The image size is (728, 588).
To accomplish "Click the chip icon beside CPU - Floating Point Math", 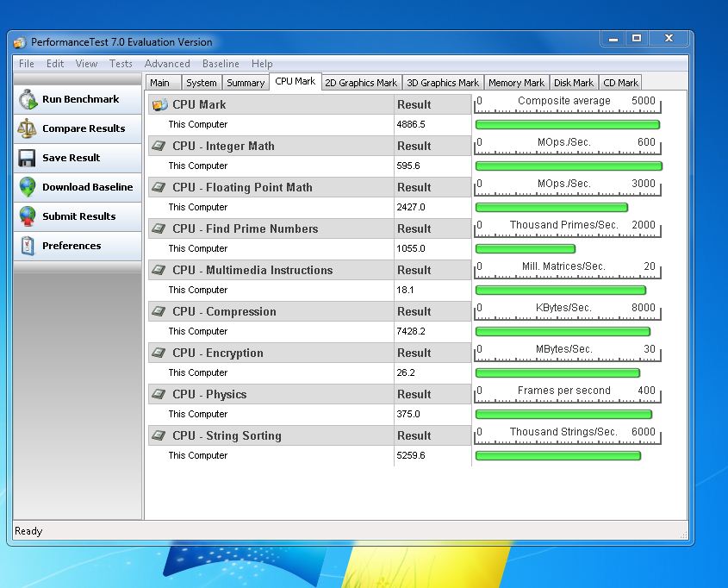I will tap(159, 187).
